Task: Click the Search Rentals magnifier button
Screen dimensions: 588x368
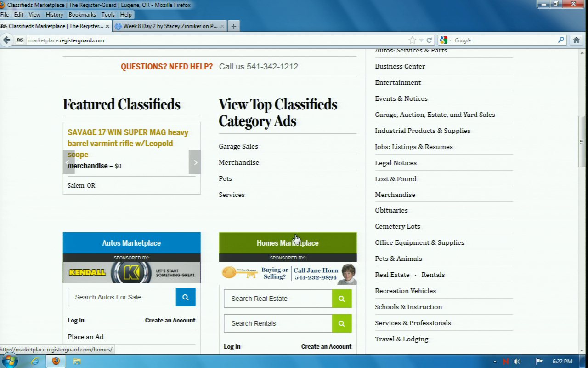Action: [x=342, y=323]
